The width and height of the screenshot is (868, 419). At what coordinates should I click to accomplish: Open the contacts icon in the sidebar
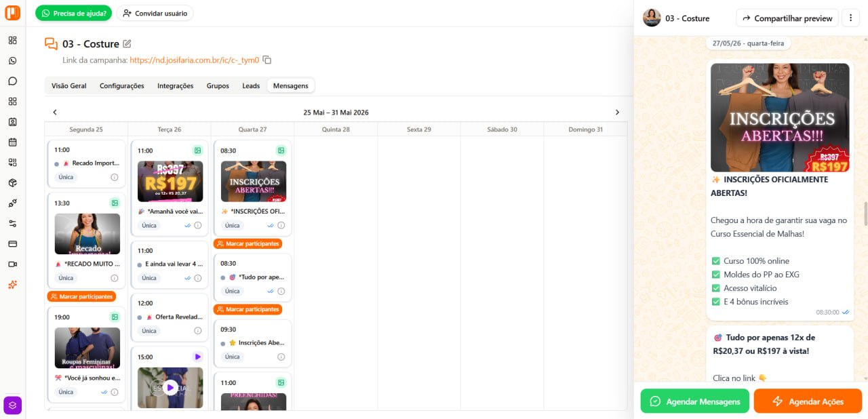(12, 121)
